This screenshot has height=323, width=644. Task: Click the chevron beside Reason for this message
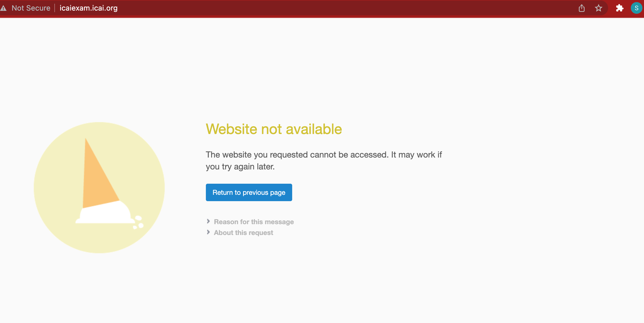[x=208, y=221]
